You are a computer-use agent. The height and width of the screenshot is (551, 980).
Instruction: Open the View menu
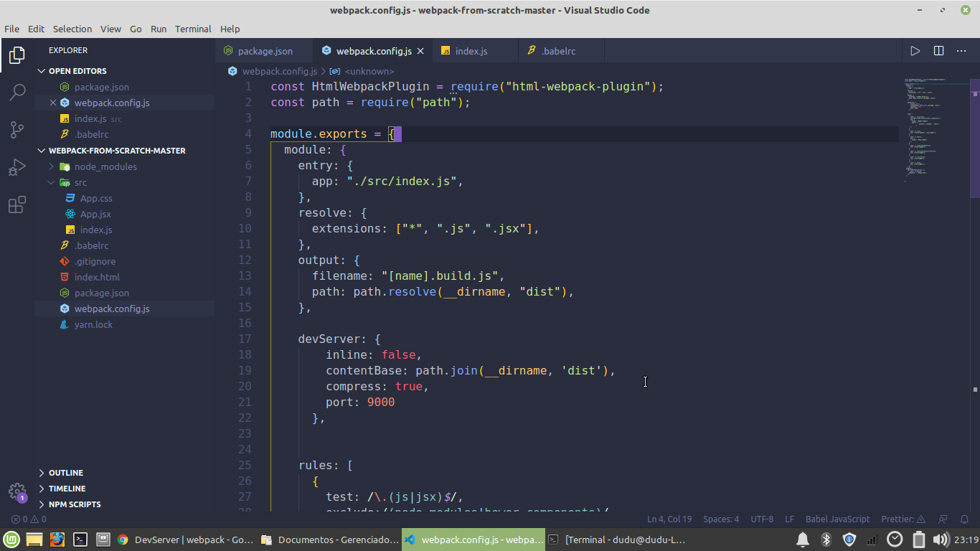(110, 29)
